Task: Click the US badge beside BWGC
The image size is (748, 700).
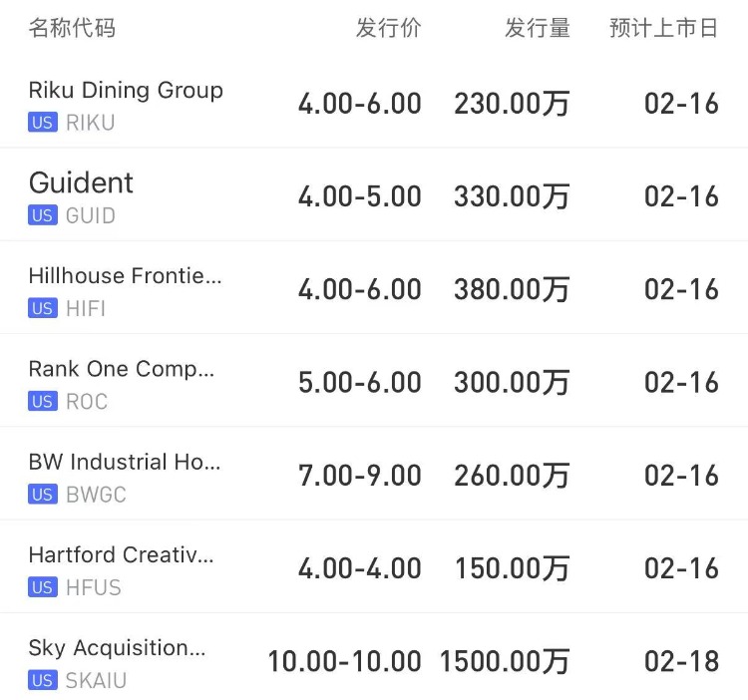Action: point(43,495)
